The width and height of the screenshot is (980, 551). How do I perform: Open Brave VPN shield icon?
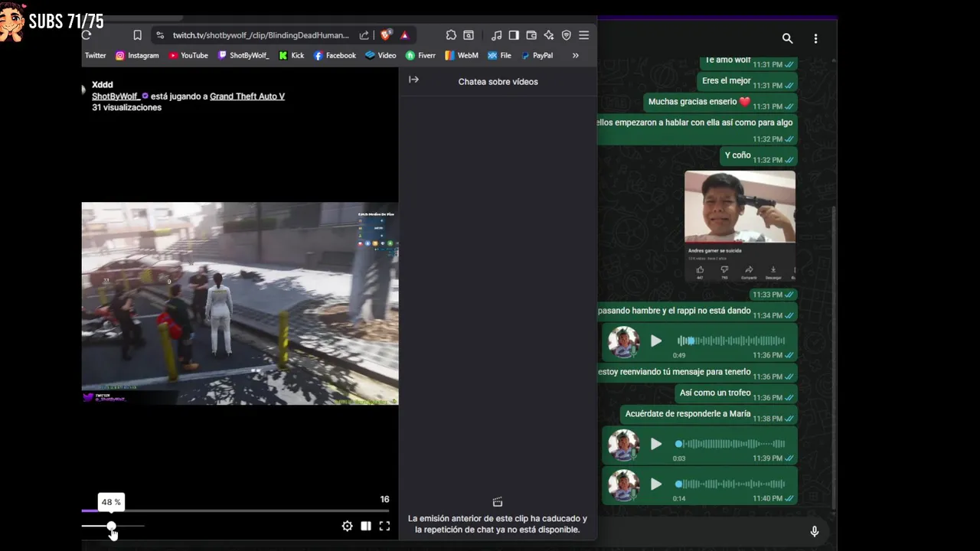[567, 35]
